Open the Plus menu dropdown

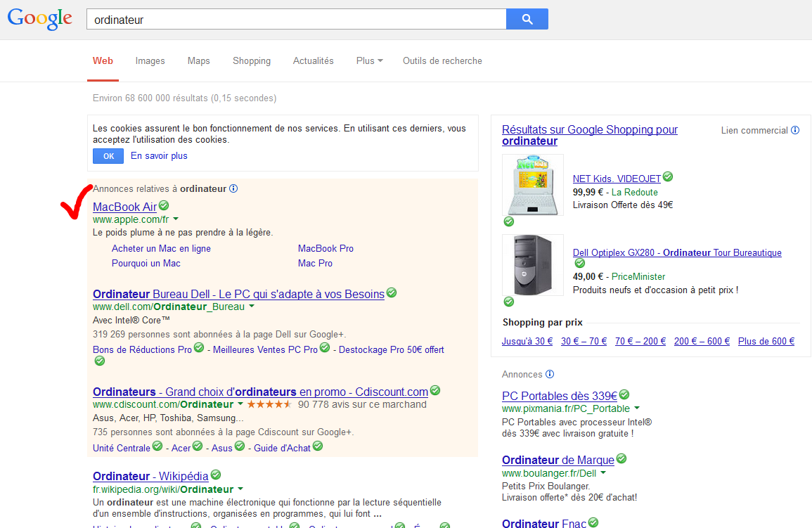[x=369, y=61]
